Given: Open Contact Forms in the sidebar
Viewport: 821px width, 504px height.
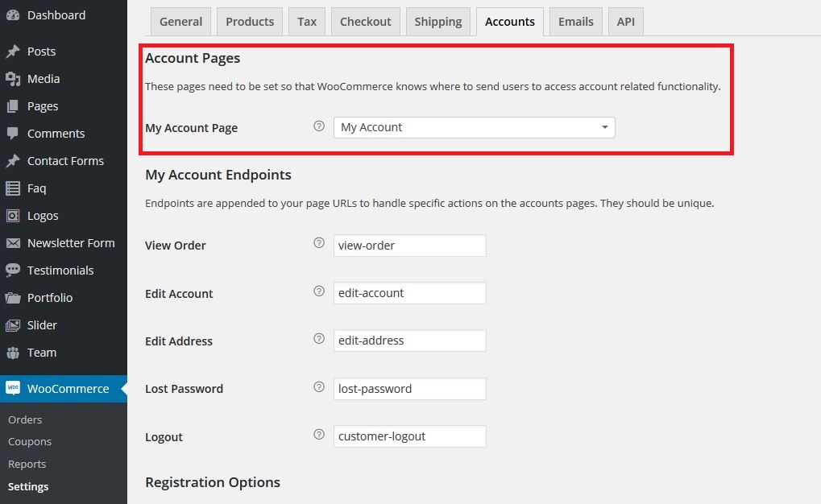Looking at the screenshot, I should [x=64, y=161].
